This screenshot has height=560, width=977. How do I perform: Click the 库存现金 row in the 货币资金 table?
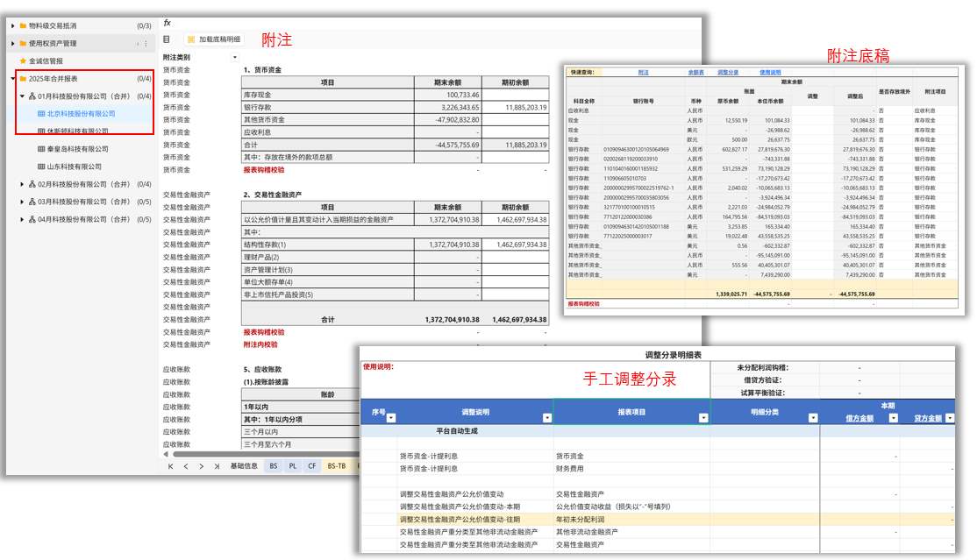point(395,96)
